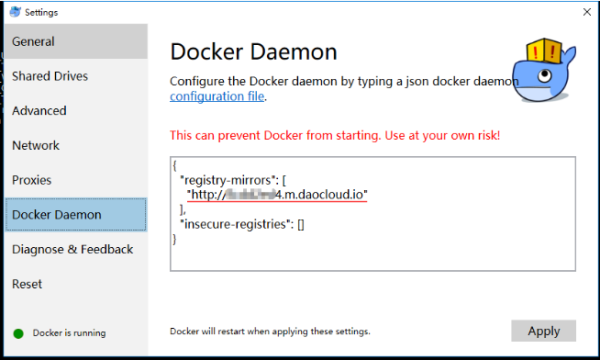Click the Docker is running status text
This screenshot has height=360, width=600.
pyautogui.click(x=69, y=333)
